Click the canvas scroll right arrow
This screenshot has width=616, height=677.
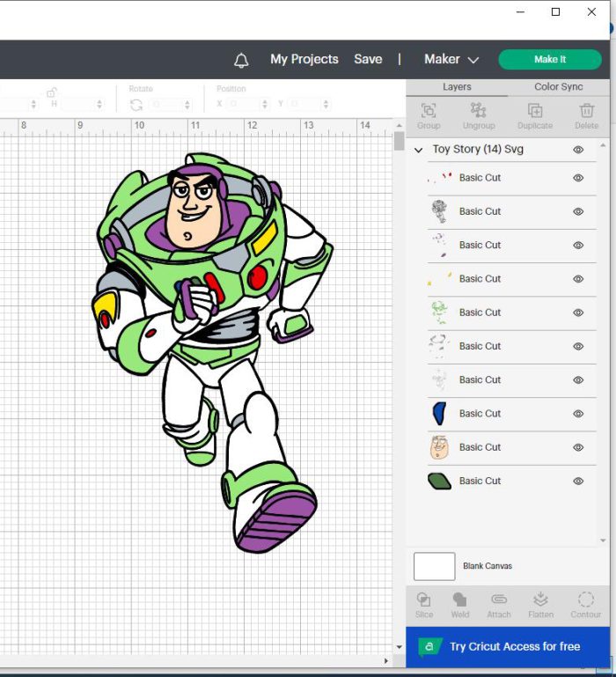tap(386, 661)
